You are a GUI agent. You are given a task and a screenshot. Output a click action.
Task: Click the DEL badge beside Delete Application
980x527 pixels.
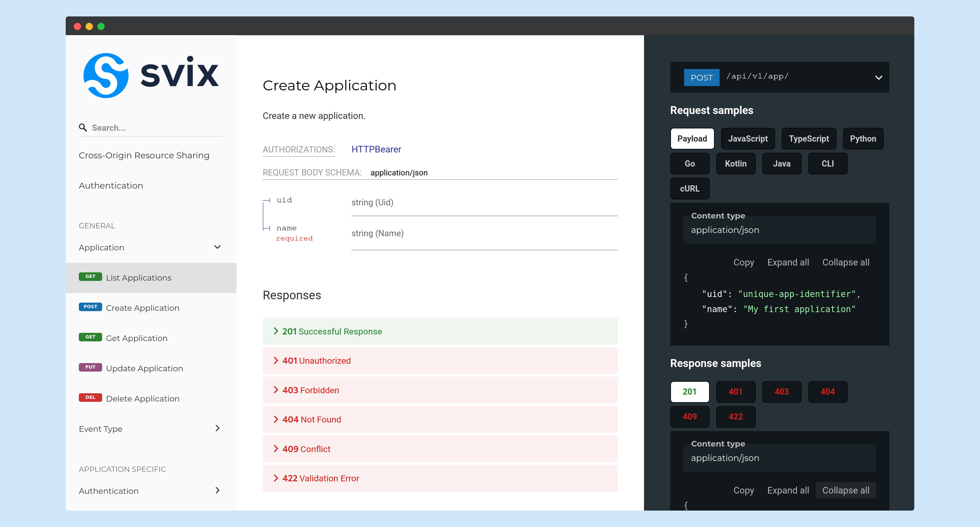[x=90, y=397]
